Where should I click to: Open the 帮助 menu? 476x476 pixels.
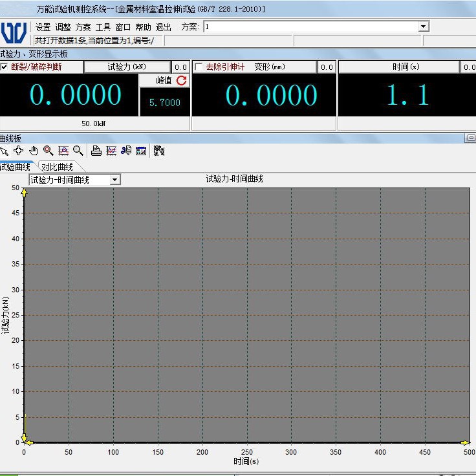pyautogui.click(x=143, y=27)
